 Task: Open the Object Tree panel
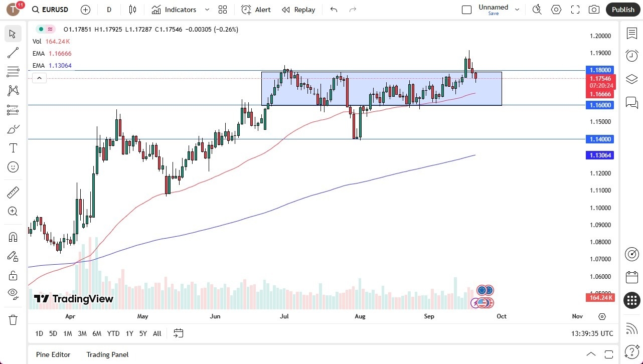coord(631,79)
